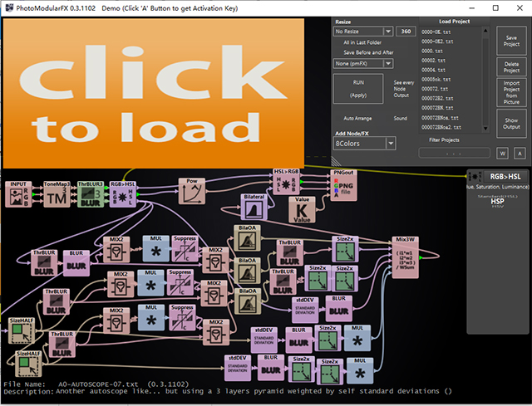Select the lowest BilaOA node
Viewport: 532px width, 406px height.
[x=248, y=301]
